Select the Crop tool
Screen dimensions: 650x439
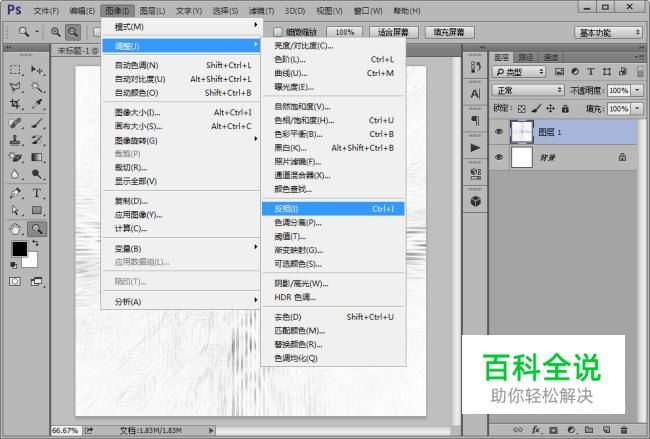coord(15,104)
